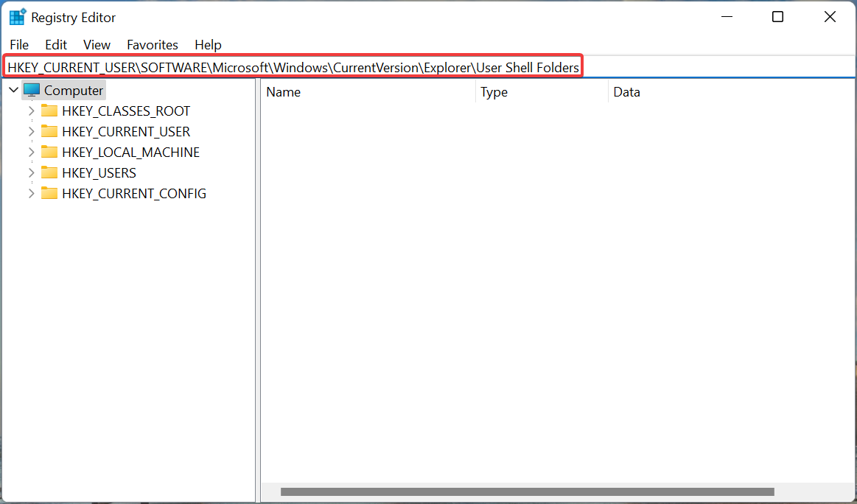Sort by the Data column header
The width and height of the screenshot is (857, 504).
tap(731, 92)
